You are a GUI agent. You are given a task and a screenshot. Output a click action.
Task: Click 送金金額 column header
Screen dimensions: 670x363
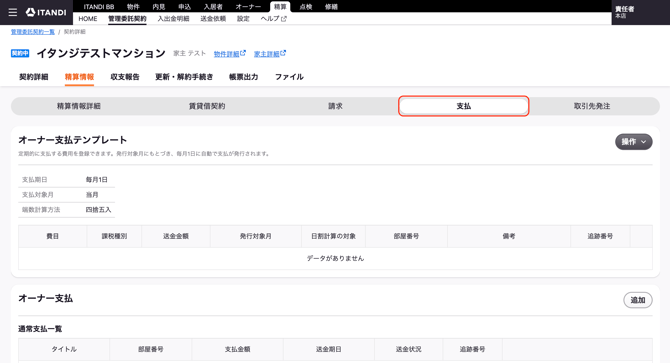(x=176, y=236)
